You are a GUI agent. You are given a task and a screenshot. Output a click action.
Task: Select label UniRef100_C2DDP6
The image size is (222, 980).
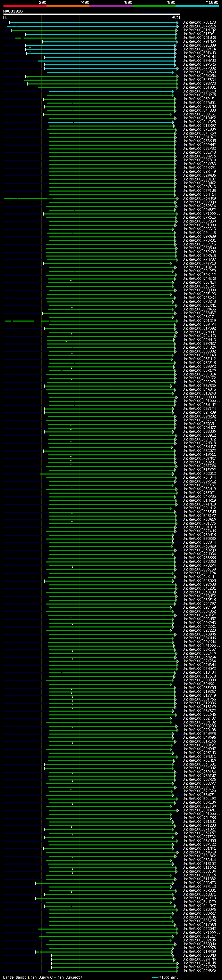(199, 910)
